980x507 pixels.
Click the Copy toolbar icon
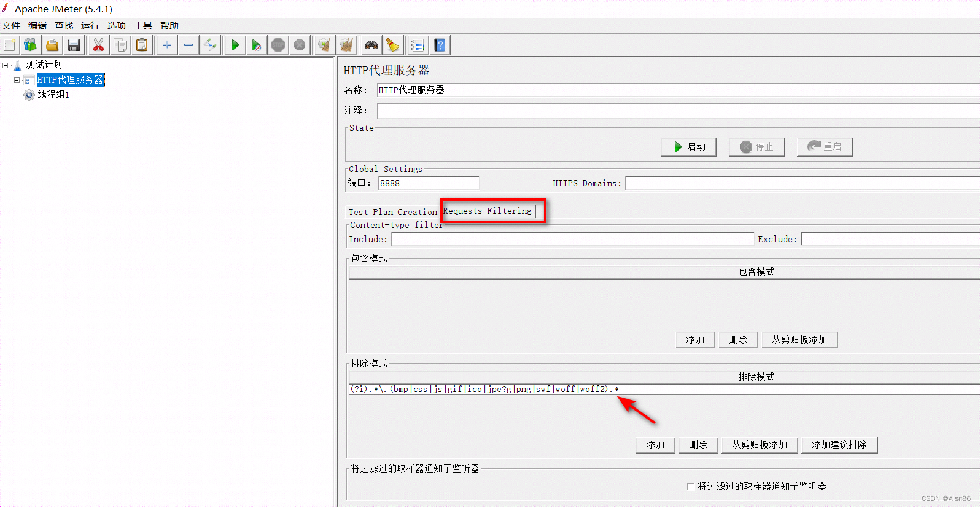[120, 45]
